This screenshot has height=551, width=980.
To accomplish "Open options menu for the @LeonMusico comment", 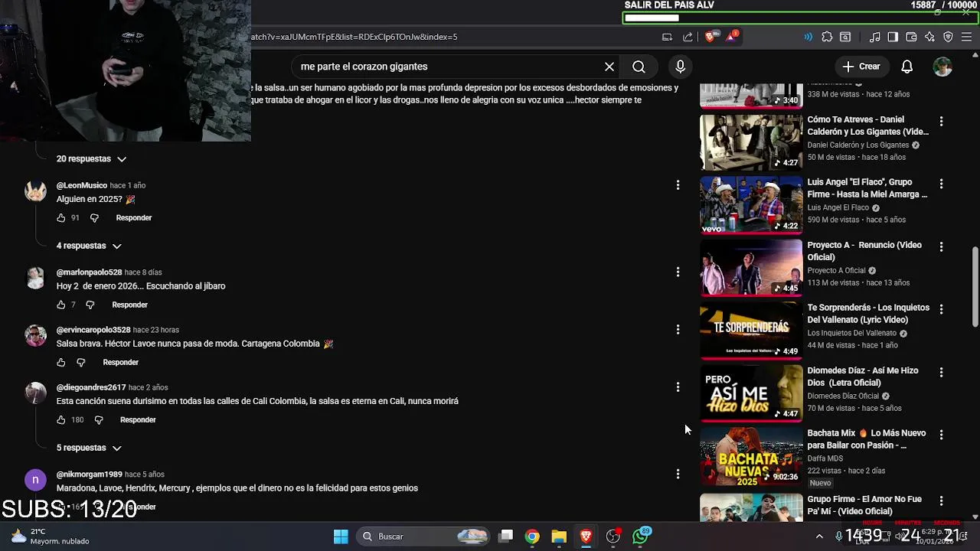I will click(x=678, y=185).
